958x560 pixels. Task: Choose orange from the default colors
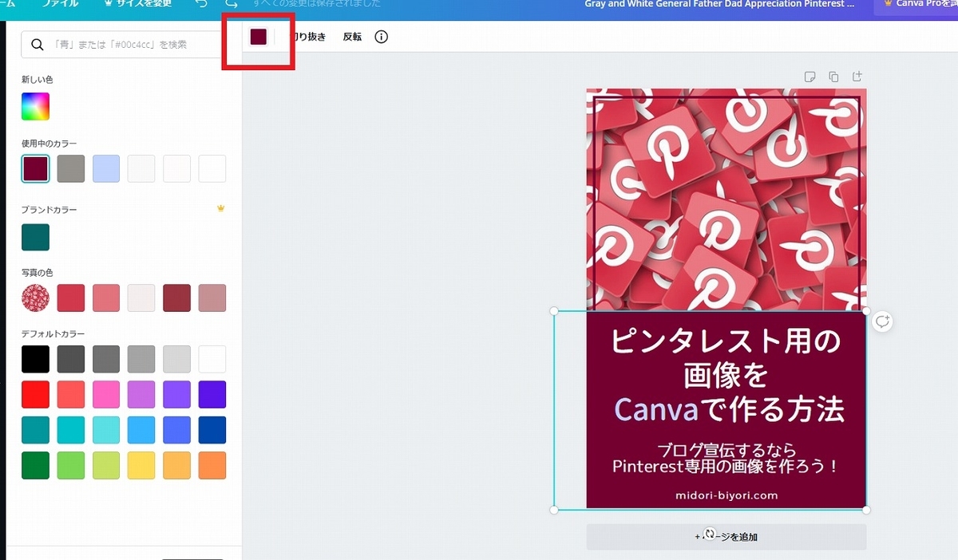click(212, 465)
